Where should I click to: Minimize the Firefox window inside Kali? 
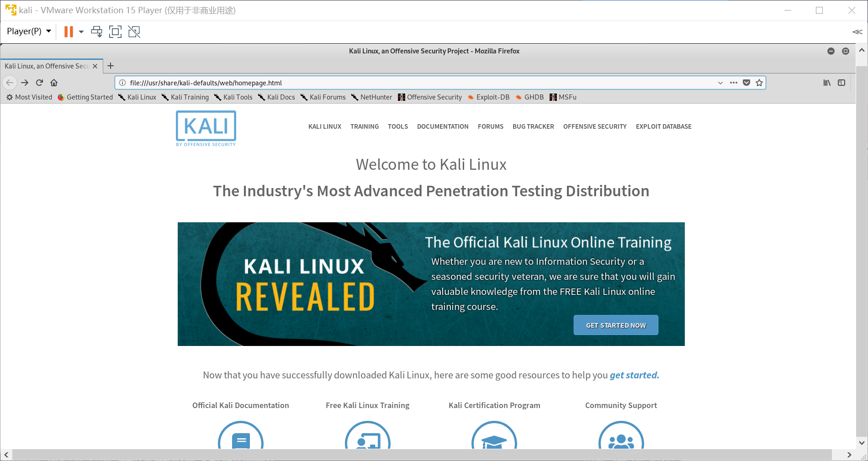click(x=831, y=51)
